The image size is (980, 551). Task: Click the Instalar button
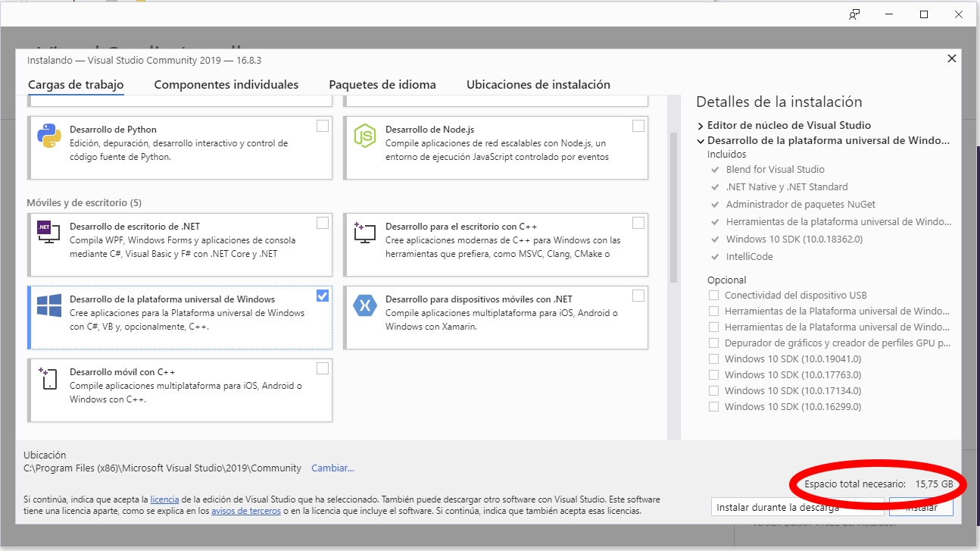[921, 508]
